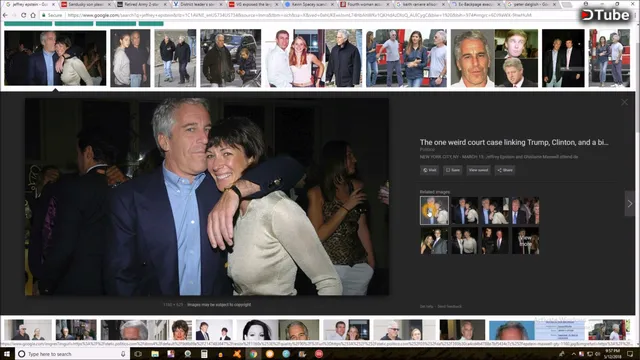Select the first highlighted related image

pyautogui.click(x=434, y=210)
